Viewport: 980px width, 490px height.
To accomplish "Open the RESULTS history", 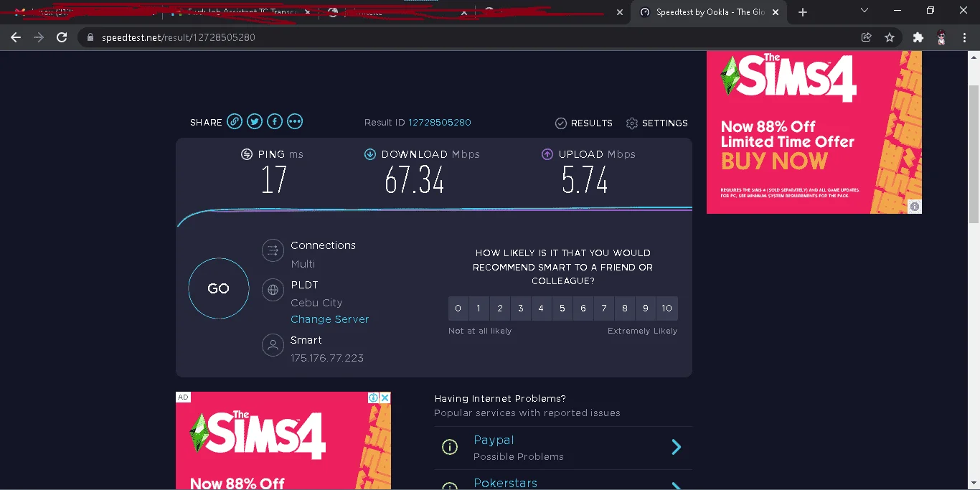I will coord(584,123).
